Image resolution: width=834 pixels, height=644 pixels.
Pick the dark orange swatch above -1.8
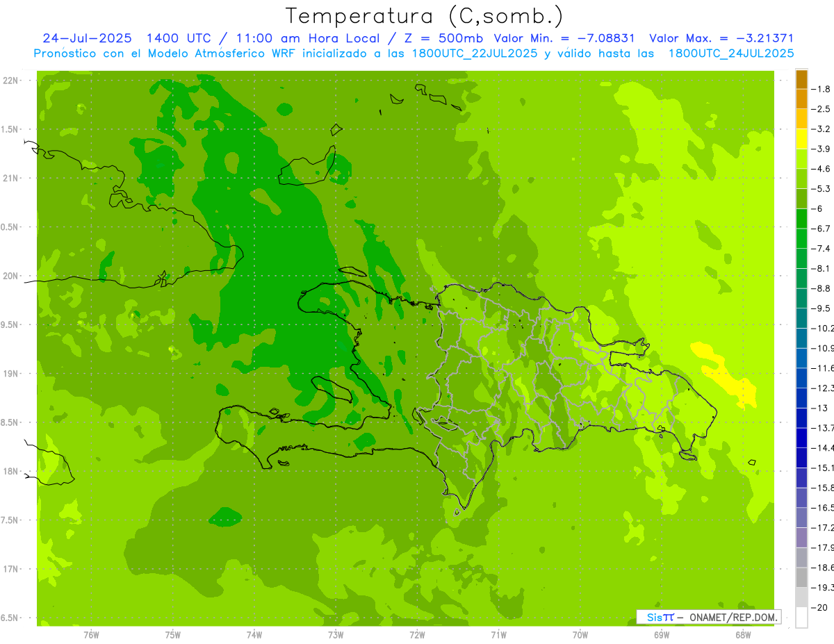(801, 79)
